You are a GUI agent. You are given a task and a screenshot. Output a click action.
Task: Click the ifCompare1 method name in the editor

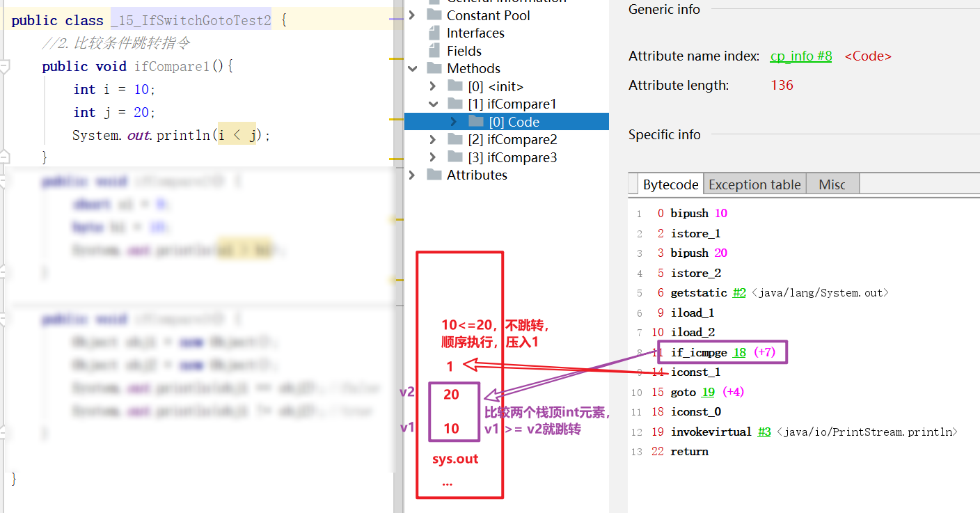[x=173, y=66]
